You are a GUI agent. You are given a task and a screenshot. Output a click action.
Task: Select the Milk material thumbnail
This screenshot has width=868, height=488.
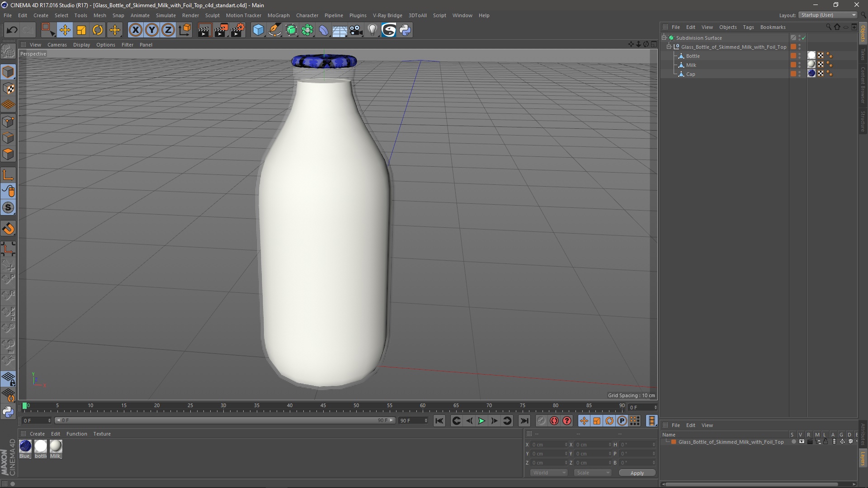(56, 446)
